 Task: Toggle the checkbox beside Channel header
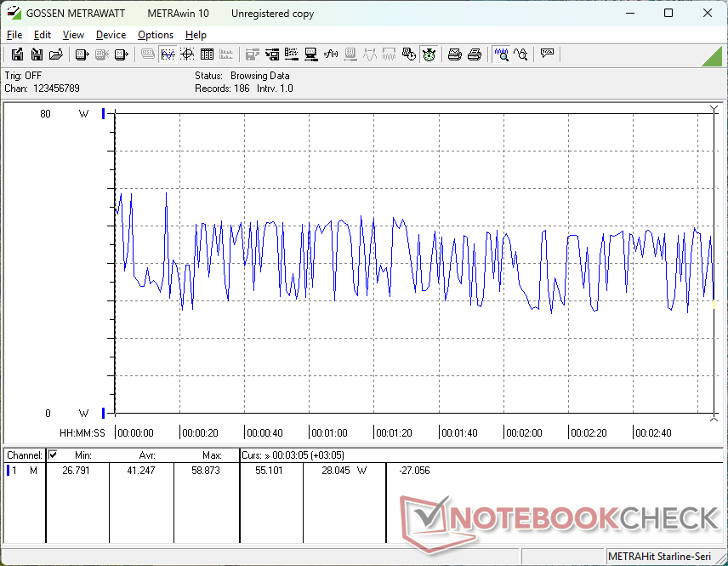[53, 455]
